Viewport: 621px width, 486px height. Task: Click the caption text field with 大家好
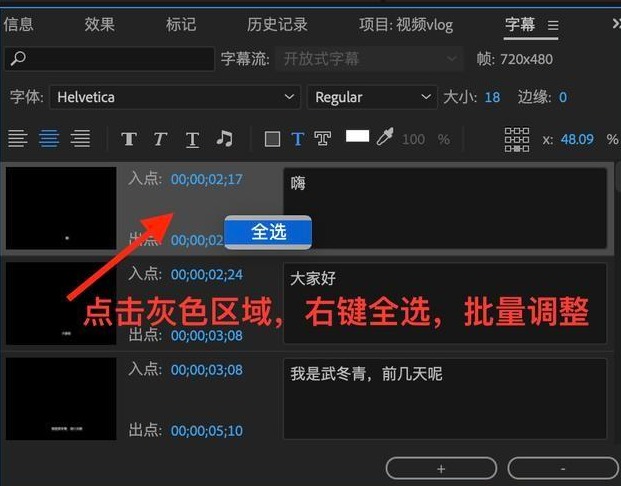point(445,298)
